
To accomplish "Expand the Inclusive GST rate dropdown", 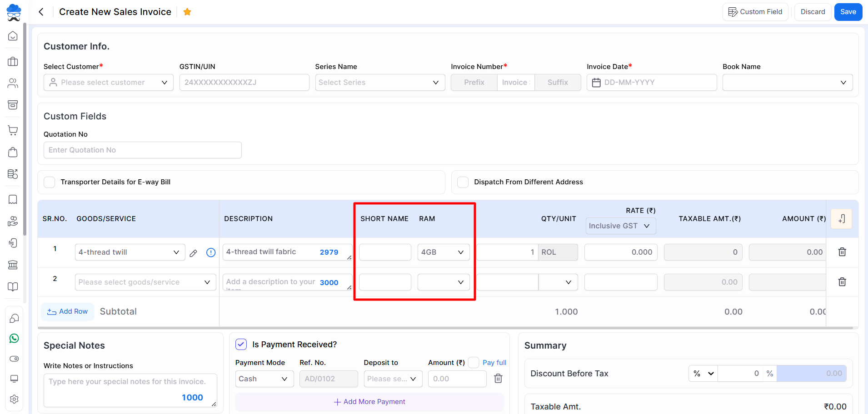I will pyautogui.click(x=620, y=226).
